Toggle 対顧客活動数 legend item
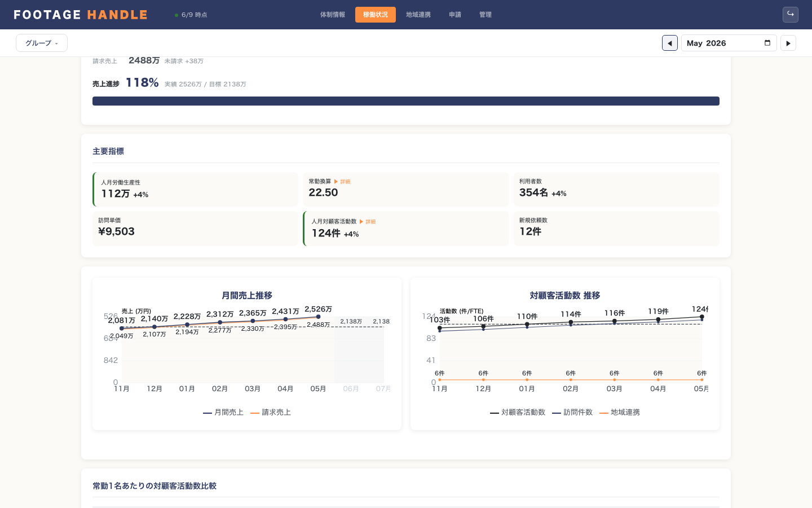 point(518,413)
